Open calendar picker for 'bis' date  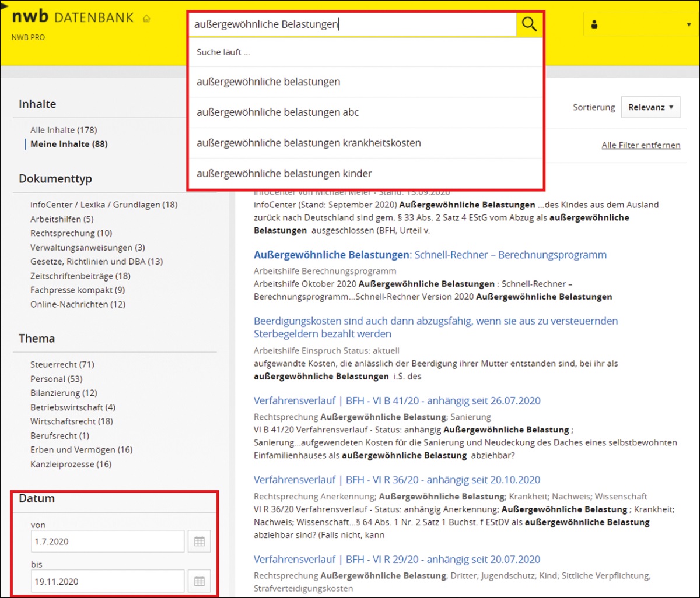coord(199,581)
